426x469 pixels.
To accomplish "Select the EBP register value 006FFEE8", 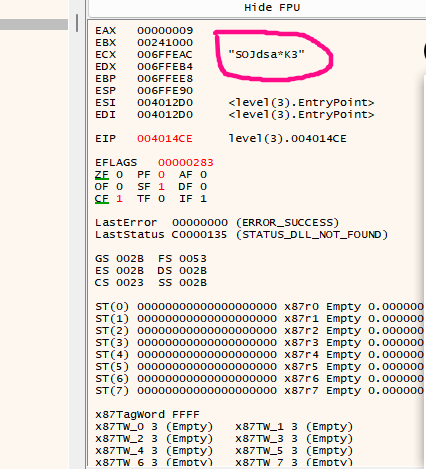I will tap(165, 79).
